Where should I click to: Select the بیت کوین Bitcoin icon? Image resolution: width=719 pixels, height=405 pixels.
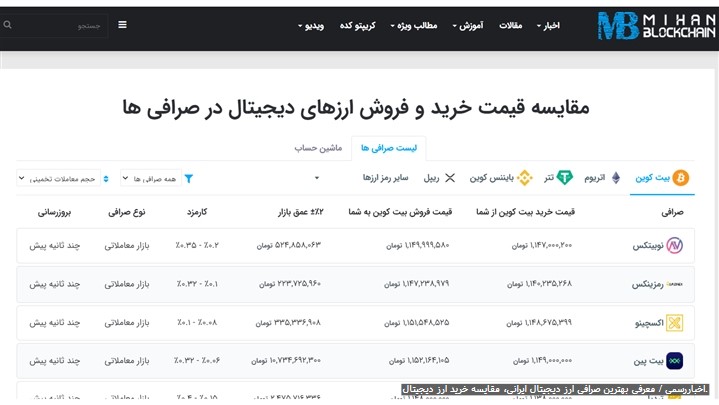point(680,178)
